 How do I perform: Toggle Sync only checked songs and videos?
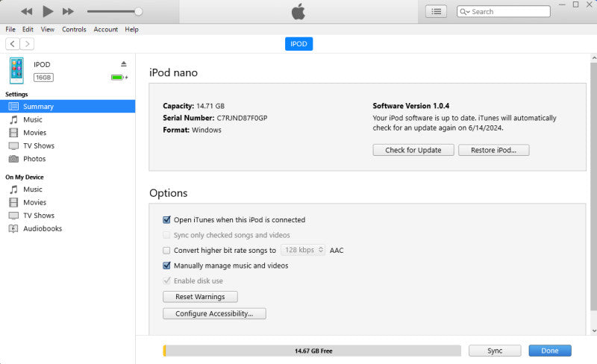166,235
